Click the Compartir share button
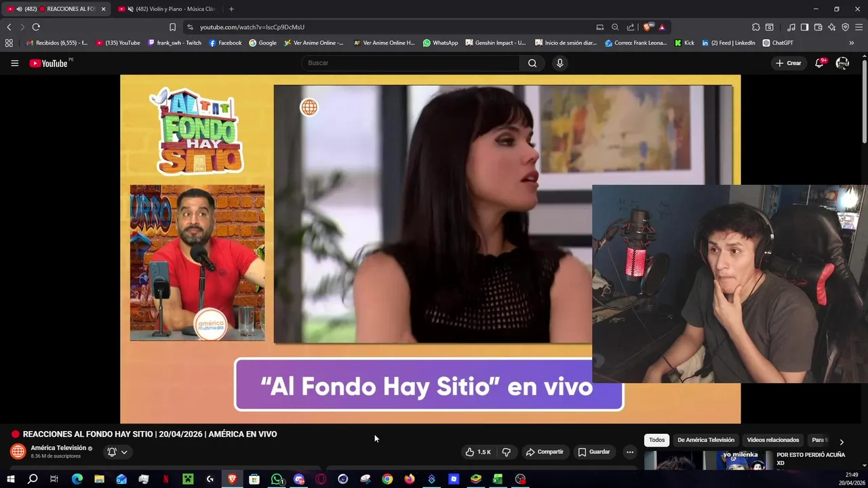This screenshot has height=488, width=868. tap(545, 452)
